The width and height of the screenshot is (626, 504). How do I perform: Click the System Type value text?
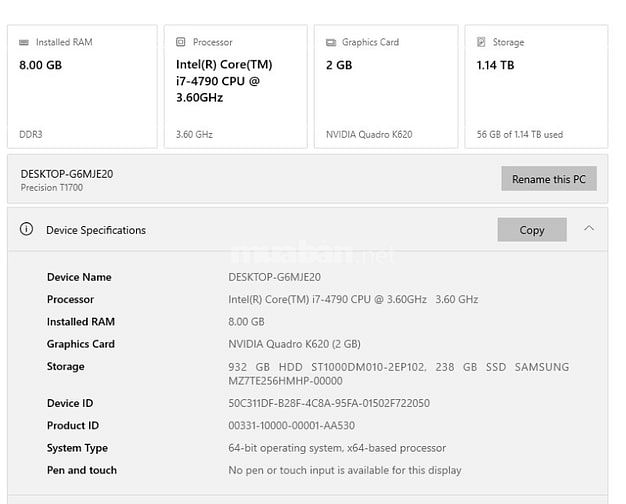coord(337,448)
